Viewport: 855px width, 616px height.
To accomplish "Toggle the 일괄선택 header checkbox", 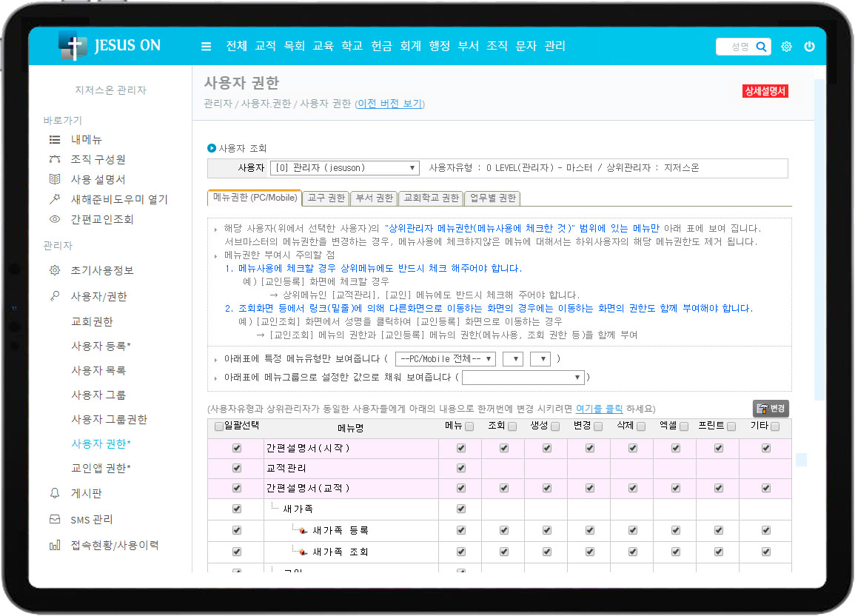I will (218, 426).
